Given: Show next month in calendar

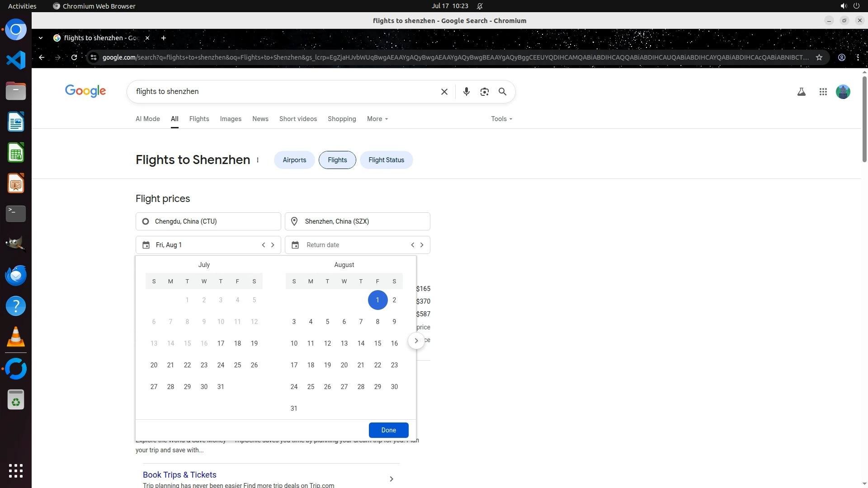Looking at the screenshot, I should [x=416, y=341].
